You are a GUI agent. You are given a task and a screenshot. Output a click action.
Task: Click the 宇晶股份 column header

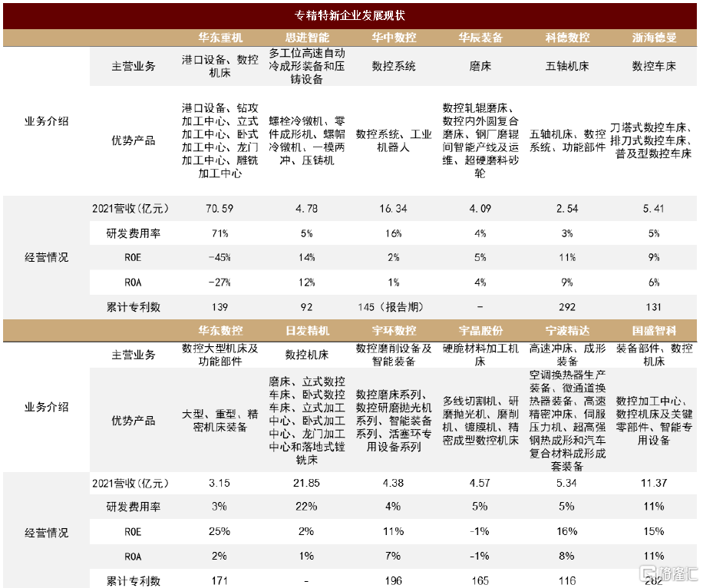click(x=480, y=331)
